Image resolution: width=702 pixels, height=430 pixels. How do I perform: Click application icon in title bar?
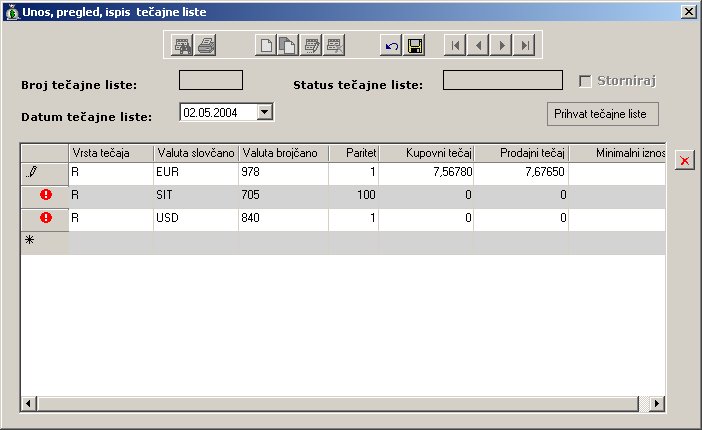click(12, 12)
